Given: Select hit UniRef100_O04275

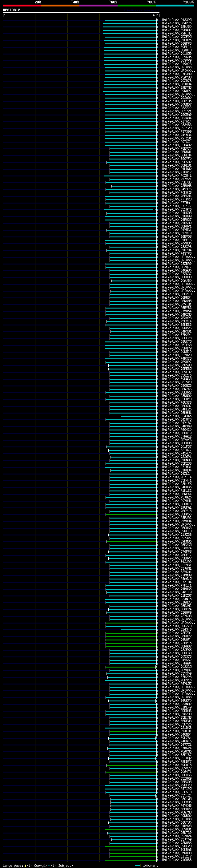Looking at the screenshot, I should tap(177, 23).
